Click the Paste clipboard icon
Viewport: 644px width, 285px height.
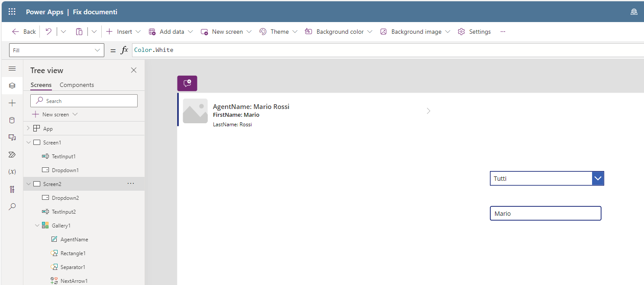click(79, 32)
